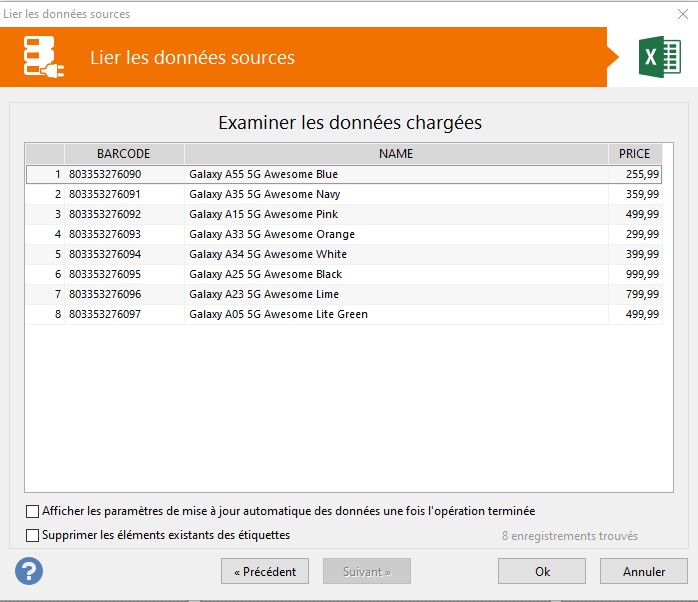Screen dimensions: 698x602
Task: Click row number 1 header
Action: pos(45,174)
